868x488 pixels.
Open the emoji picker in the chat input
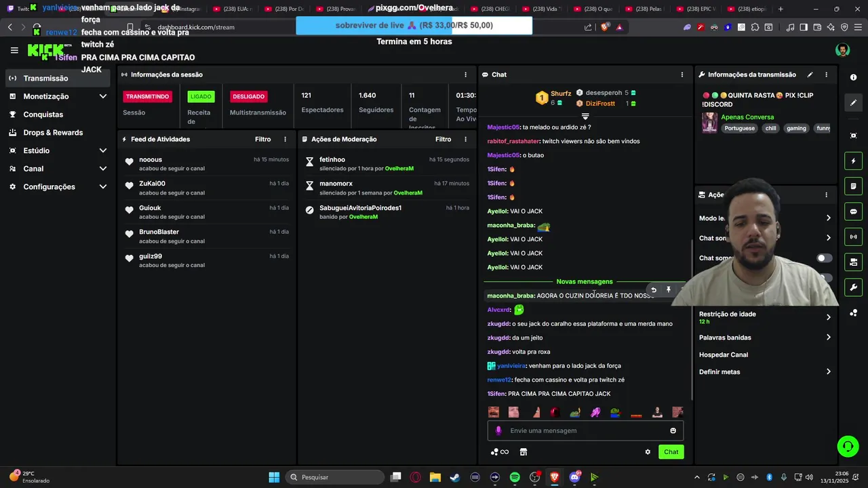[x=673, y=431]
